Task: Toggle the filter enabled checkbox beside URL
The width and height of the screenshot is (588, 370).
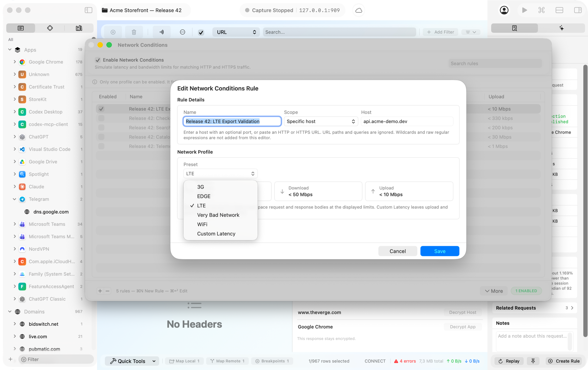Action: 201,32
